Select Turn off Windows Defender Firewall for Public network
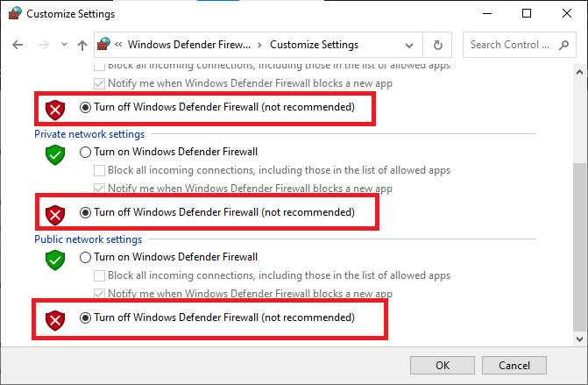The height and width of the screenshot is (385, 588). tap(85, 317)
